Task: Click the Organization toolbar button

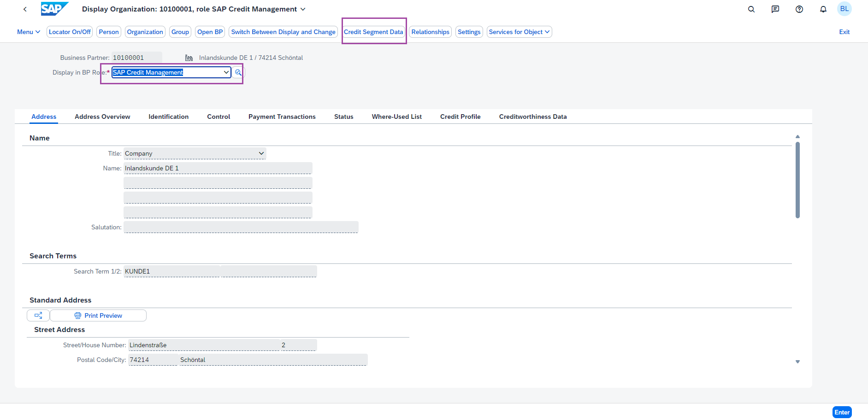Action: 145,32
